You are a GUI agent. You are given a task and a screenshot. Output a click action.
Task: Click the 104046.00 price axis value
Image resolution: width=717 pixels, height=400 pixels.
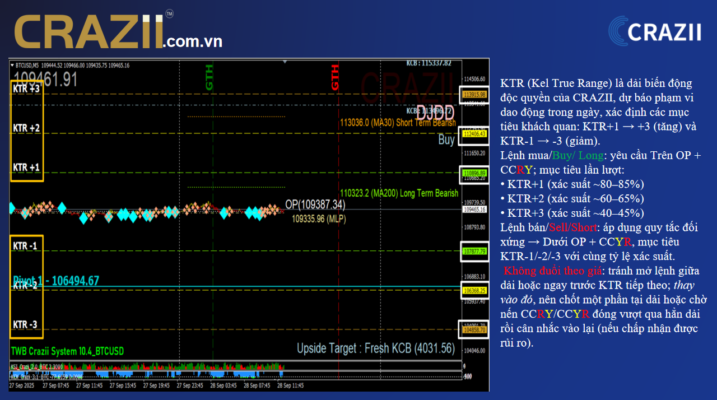click(x=475, y=351)
